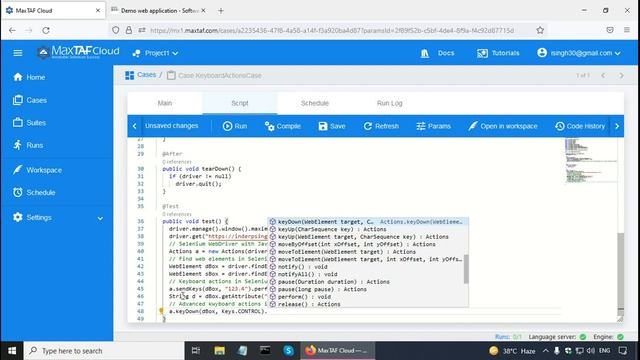Screen dimensions: 640x360
Task: Open Code History
Action: pyautogui.click(x=580, y=126)
